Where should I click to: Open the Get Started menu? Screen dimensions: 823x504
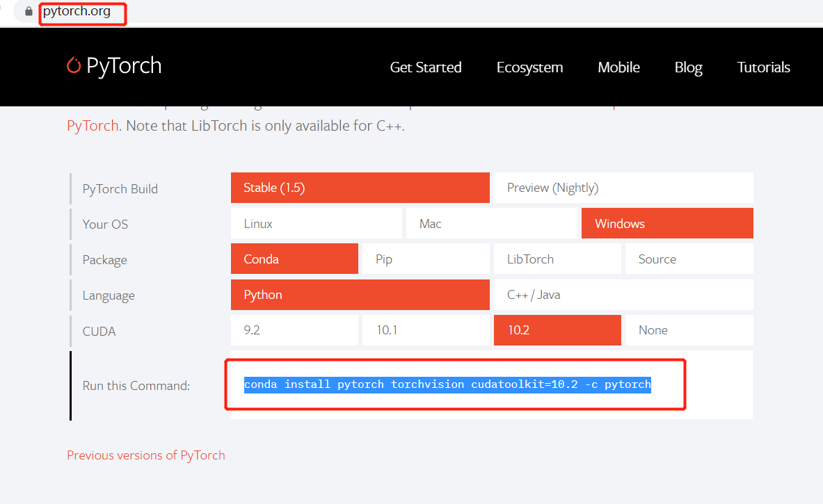pos(426,67)
